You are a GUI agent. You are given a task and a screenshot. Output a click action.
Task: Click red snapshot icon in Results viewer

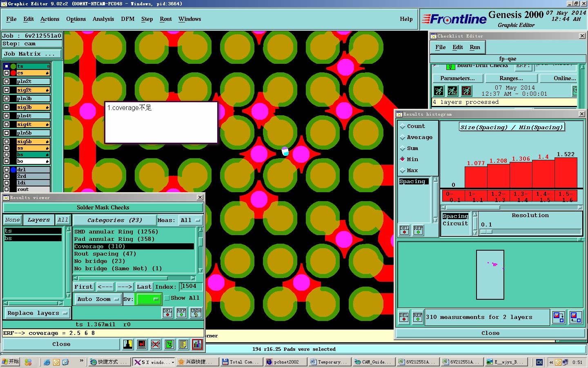point(142,344)
